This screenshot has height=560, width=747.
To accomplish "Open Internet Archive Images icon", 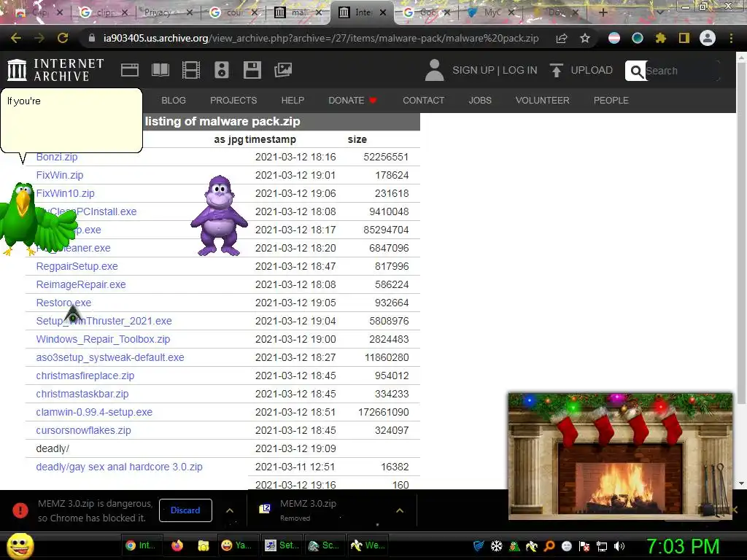I will tap(283, 70).
